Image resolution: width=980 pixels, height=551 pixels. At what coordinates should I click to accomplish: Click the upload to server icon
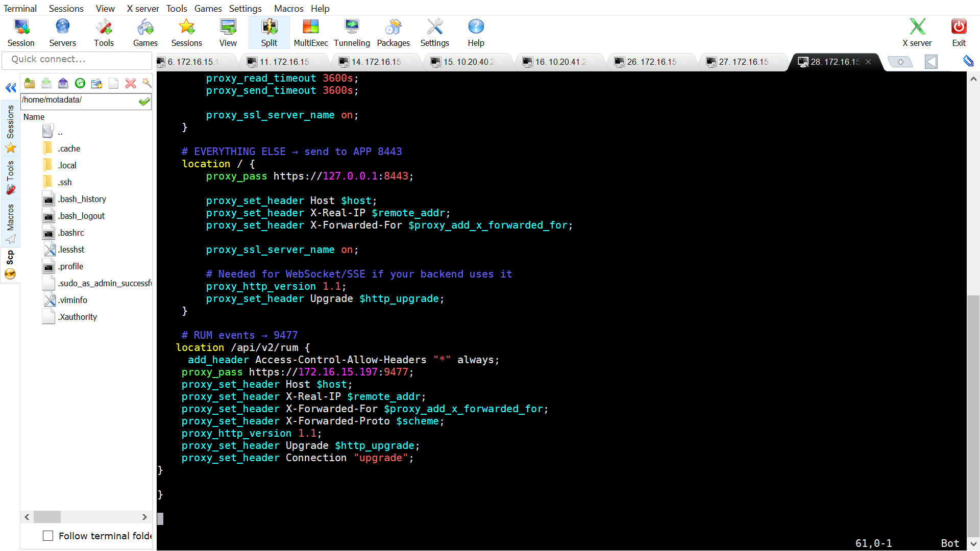click(x=63, y=83)
